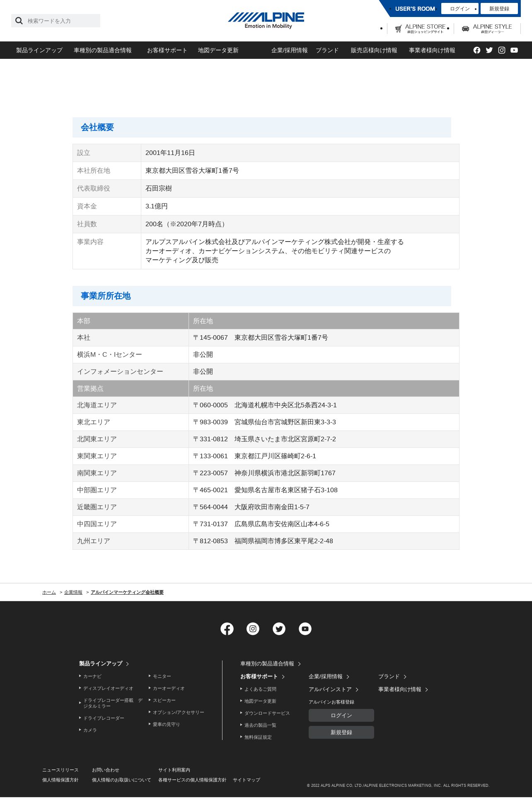Open footer お問い合わせ link

[x=106, y=770]
